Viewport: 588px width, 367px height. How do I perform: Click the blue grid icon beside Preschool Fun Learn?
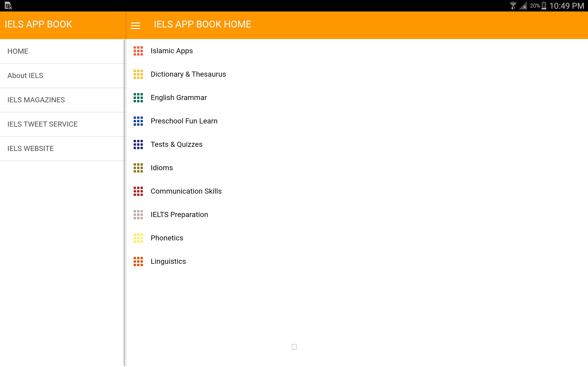[138, 121]
